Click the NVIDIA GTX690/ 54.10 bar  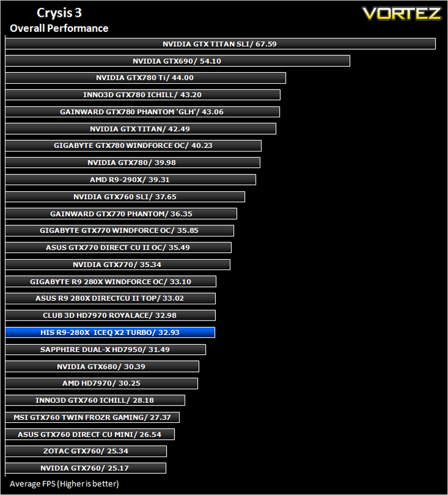coord(177,61)
